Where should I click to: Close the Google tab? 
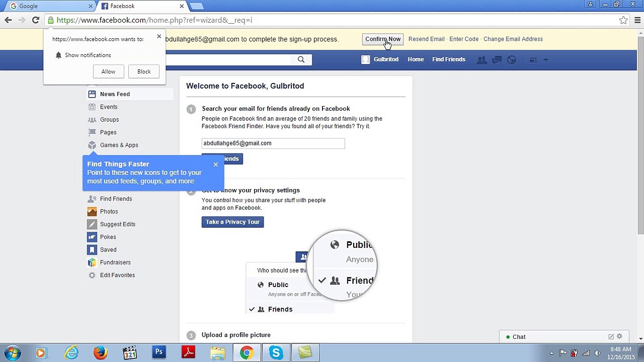tap(91, 6)
